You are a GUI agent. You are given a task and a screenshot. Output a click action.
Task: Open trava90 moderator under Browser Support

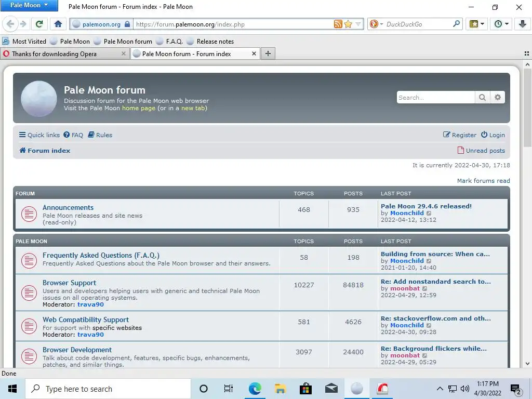click(x=90, y=304)
